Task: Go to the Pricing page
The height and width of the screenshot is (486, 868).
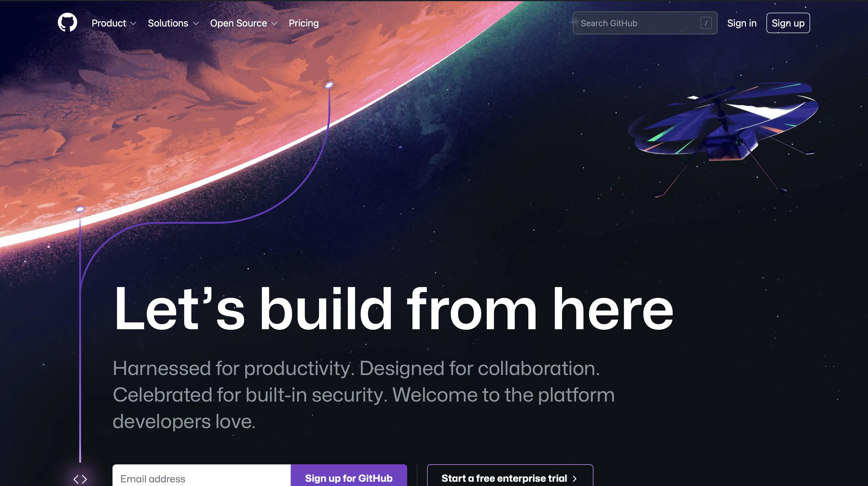Action: click(x=304, y=23)
